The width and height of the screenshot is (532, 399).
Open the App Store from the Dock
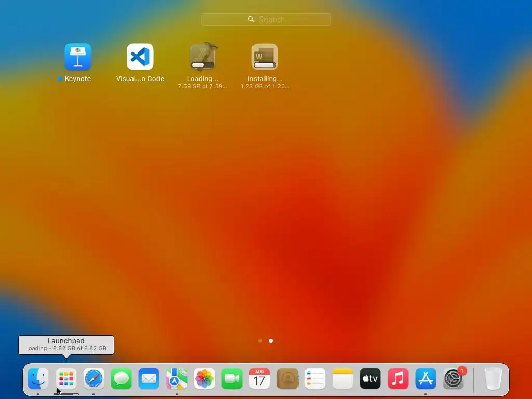click(x=425, y=379)
